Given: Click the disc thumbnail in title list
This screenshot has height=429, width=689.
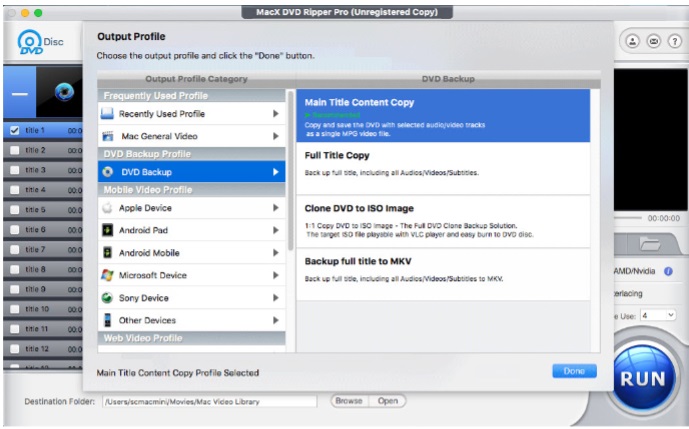Looking at the screenshot, I should point(64,92).
